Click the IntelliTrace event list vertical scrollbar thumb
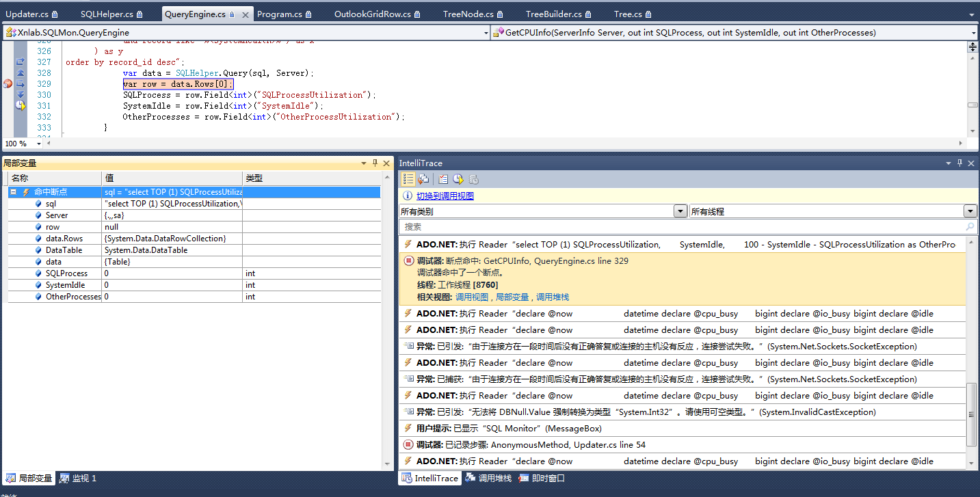This screenshot has height=497, width=980. [972, 414]
